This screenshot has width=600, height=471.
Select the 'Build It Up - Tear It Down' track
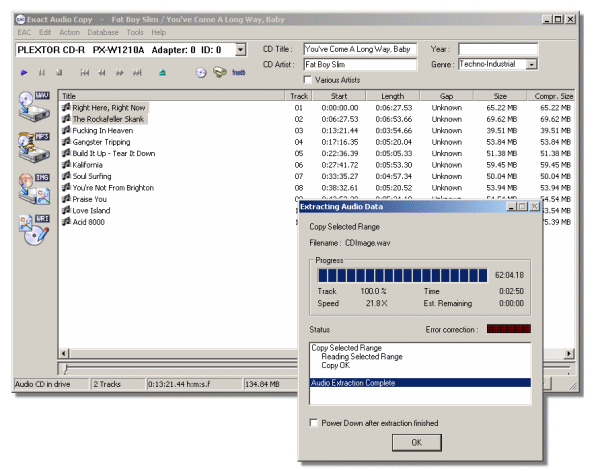(114, 153)
